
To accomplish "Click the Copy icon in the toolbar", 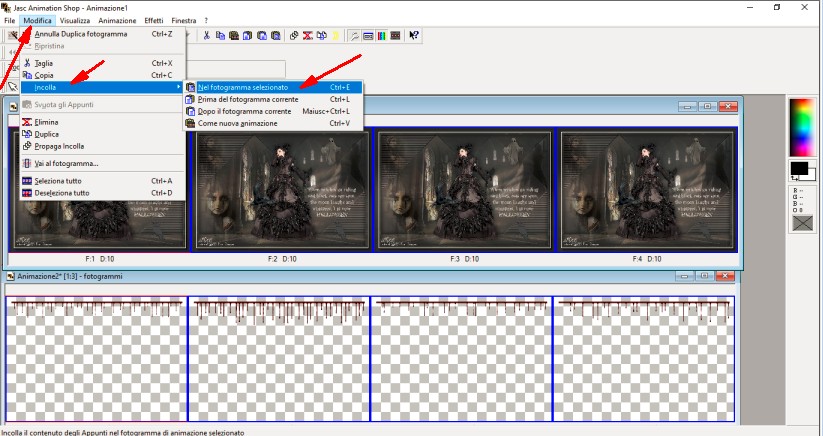I will tap(220, 35).
